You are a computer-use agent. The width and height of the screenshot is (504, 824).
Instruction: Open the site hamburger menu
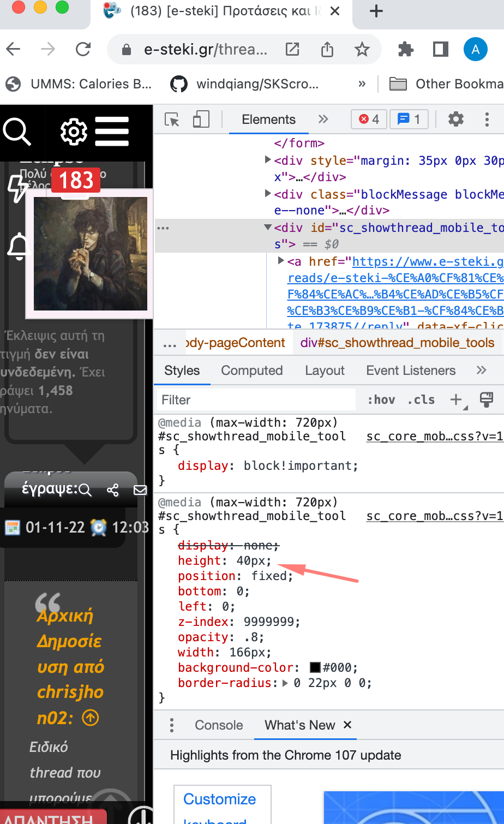[x=112, y=132]
